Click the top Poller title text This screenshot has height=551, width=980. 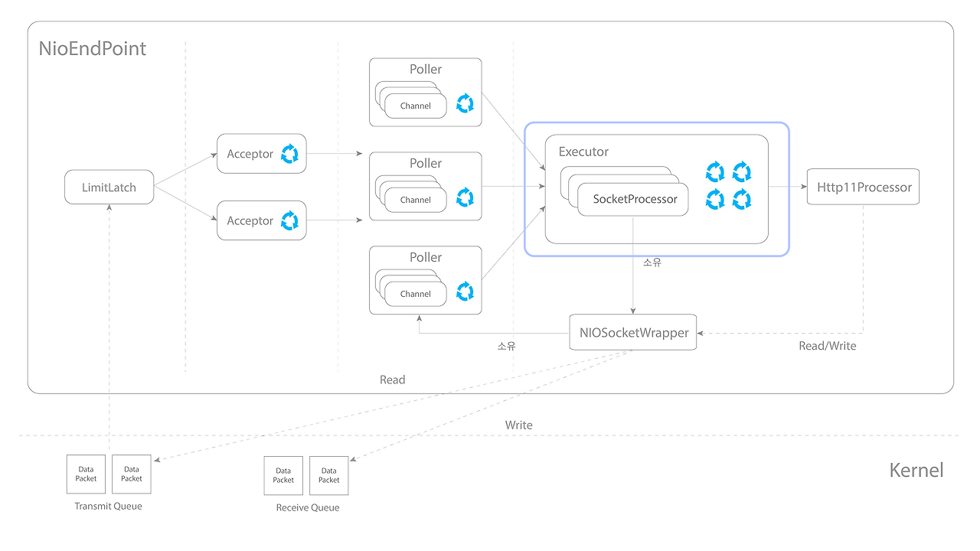click(426, 69)
